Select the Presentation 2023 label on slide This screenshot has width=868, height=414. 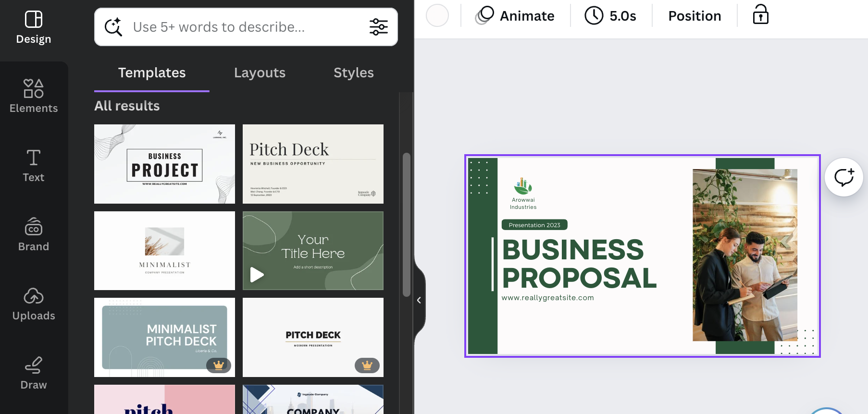click(534, 225)
